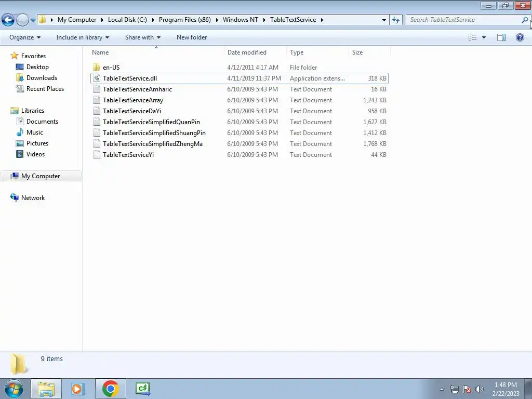Viewport: 532px width, 399px height.
Task: Go back with the blue Back arrow
Action: [x=8, y=20]
